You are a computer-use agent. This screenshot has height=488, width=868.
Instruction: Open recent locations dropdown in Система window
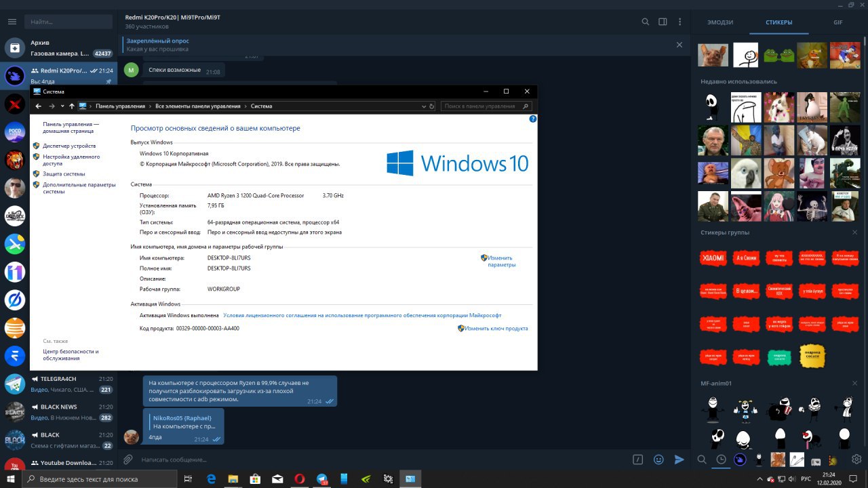pyautogui.click(x=62, y=106)
